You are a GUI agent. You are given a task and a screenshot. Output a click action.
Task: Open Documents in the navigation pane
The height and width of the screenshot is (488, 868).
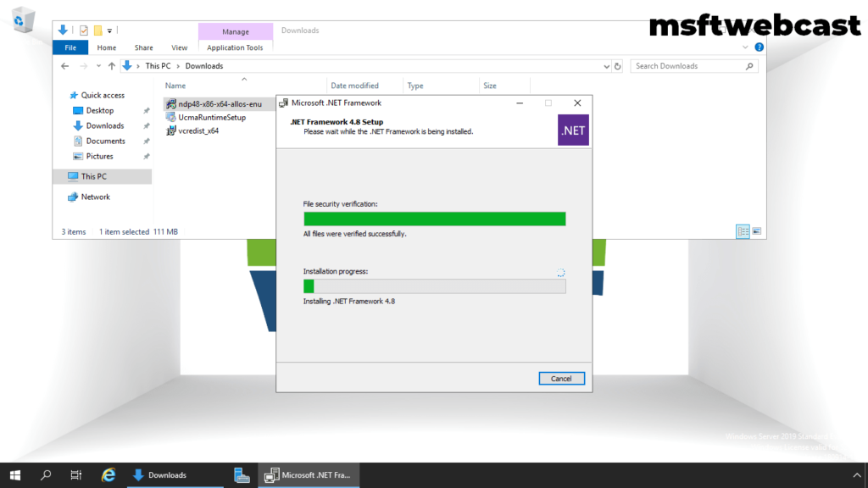coord(105,141)
